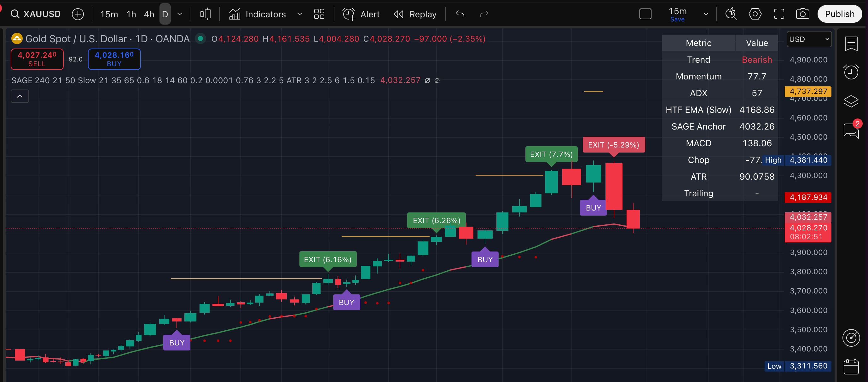Take a chart snapshot with camera
This screenshot has width=868, height=382.
click(x=803, y=14)
